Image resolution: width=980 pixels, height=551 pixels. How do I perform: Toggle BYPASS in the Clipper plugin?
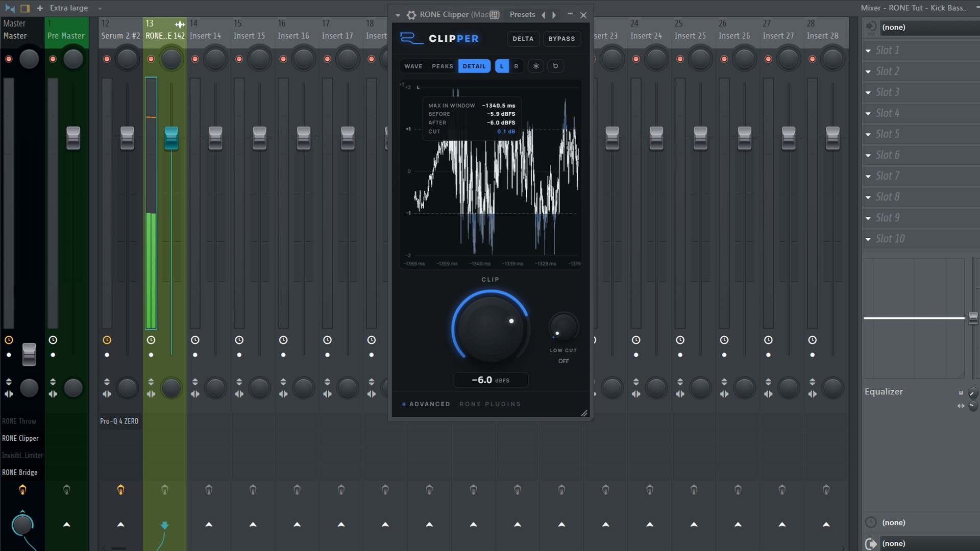click(561, 39)
